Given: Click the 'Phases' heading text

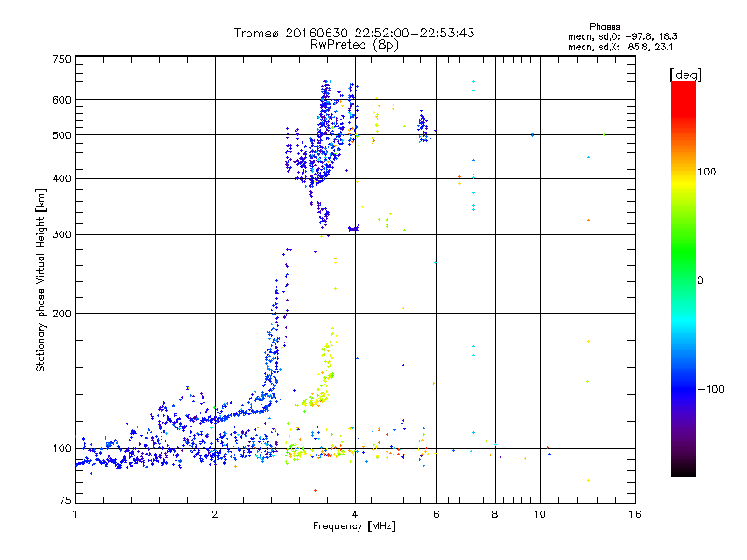Looking at the screenshot, I should coord(604,27).
